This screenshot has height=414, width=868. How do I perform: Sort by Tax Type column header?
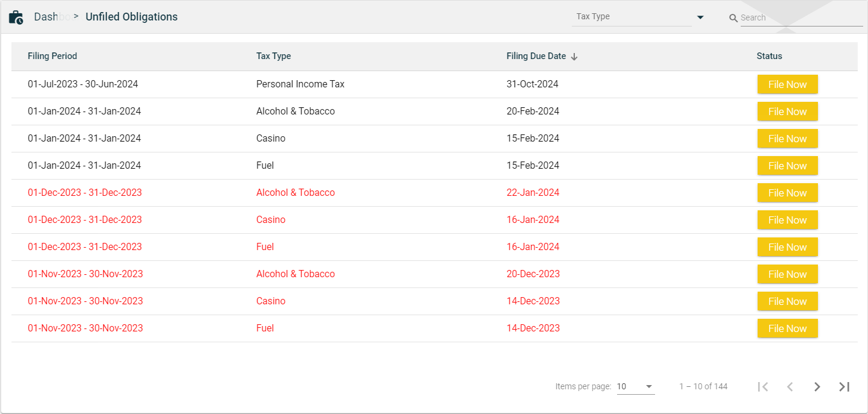[x=273, y=56]
